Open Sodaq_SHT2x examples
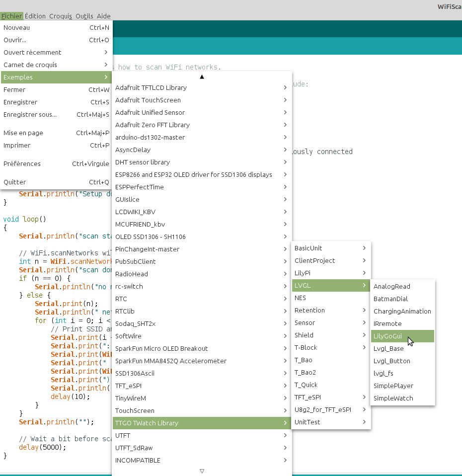The width and height of the screenshot is (462, 476). (202, 324)
